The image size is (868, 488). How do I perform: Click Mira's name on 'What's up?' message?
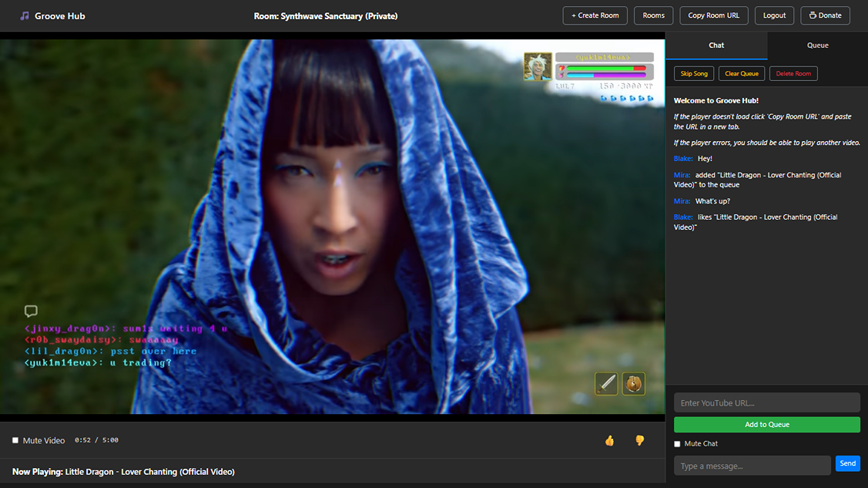(x=682, y=201)
